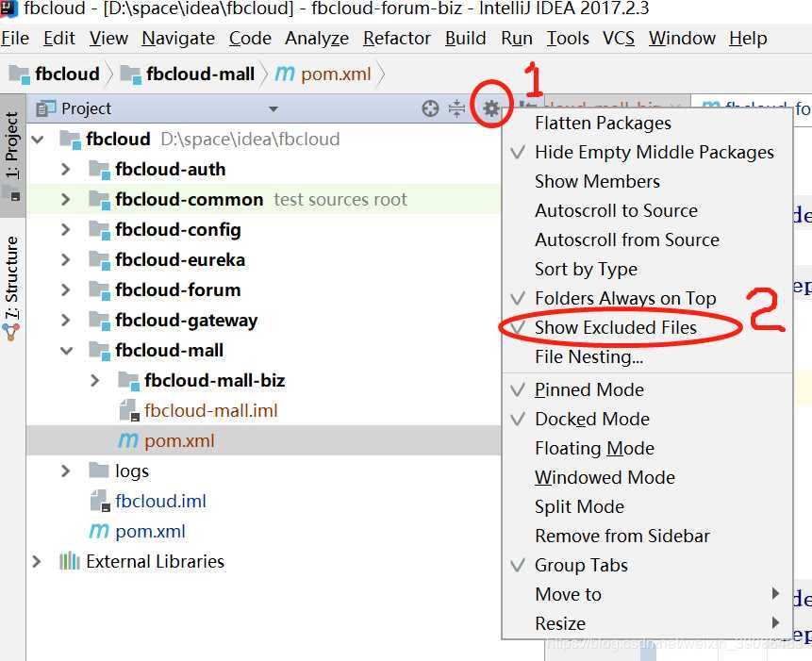Open the Project view dropdown arrow
The height and width of the screenshot is (661, 812).
(273, 109)
